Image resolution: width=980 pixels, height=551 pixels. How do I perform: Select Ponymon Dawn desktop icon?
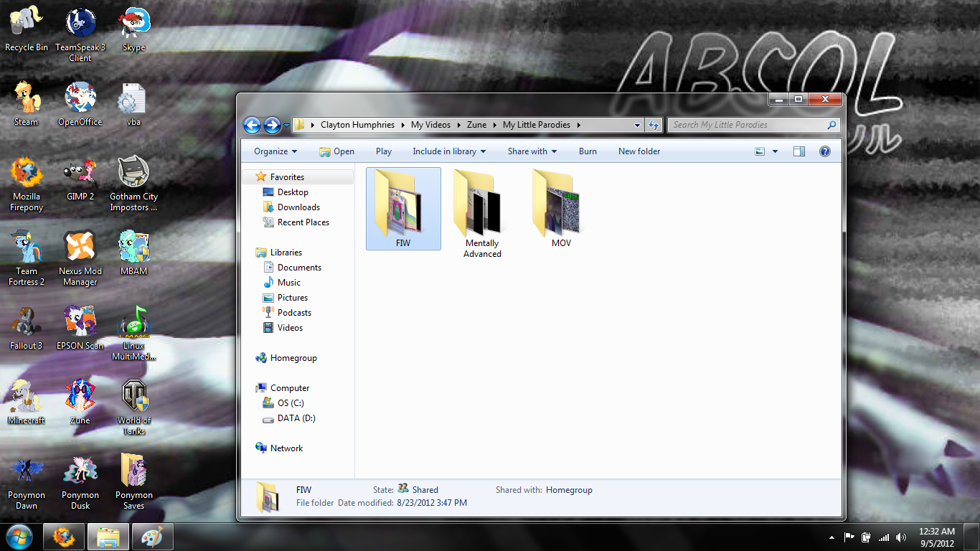[x=27, y=482]
